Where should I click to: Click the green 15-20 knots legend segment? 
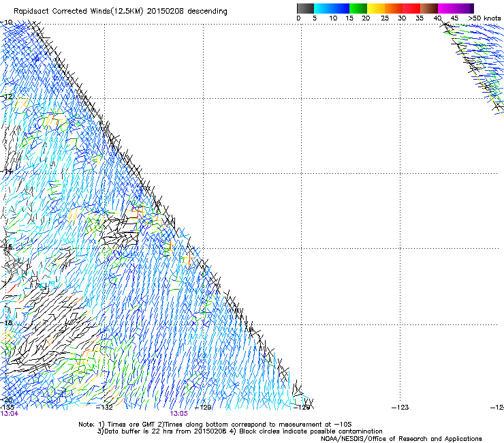(358, 8)
